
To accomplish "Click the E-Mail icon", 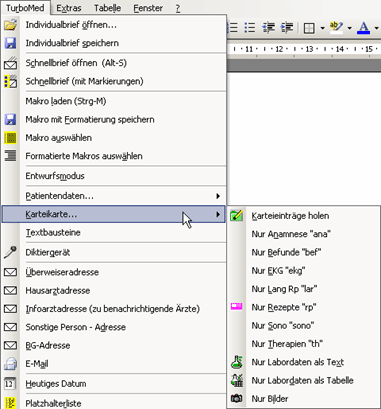I will click(x=11, y=364).
